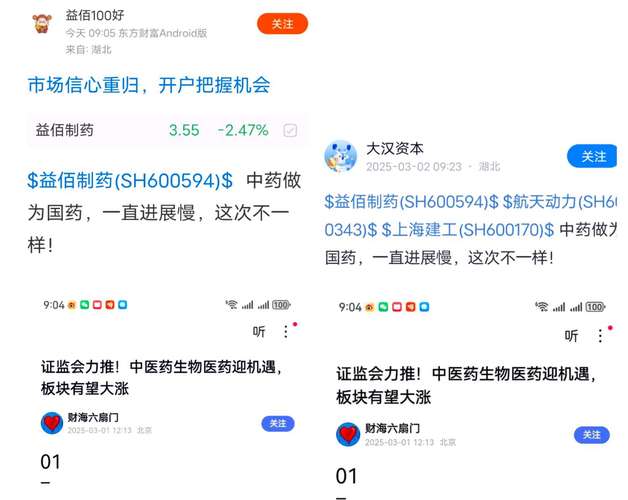Tap WiFi status icon in left screenshot
Viewport: 628px width, 500px height.
[x=231, y=304]
